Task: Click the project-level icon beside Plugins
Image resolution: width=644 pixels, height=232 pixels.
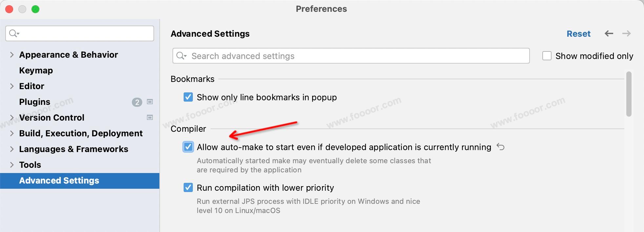Action: pyautogui.click(x=150, y=102)
